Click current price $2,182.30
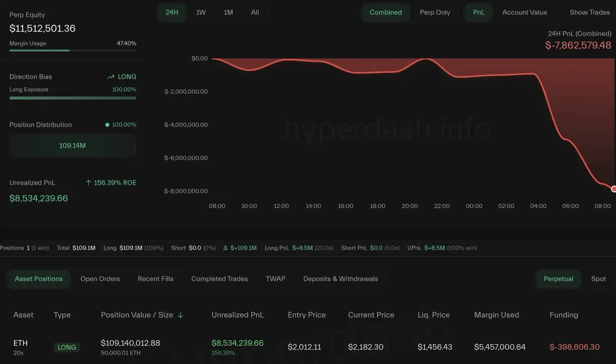This screenshot has width=616, height=364. 365,347
